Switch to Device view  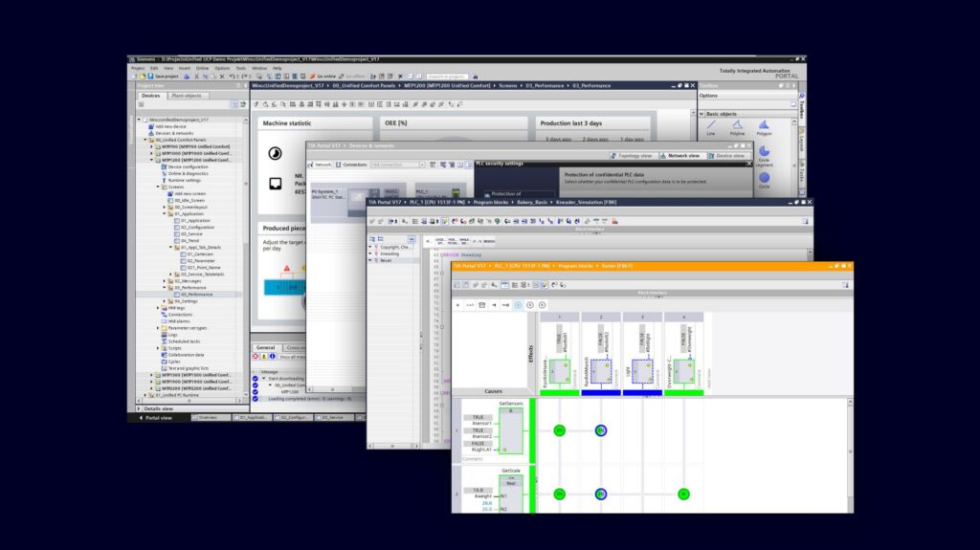coord(726,156)
